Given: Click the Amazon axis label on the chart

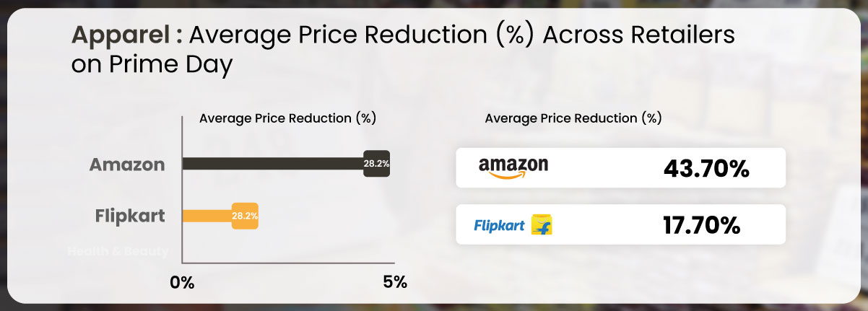Looking at the screenshot, I should coord(127,165).
